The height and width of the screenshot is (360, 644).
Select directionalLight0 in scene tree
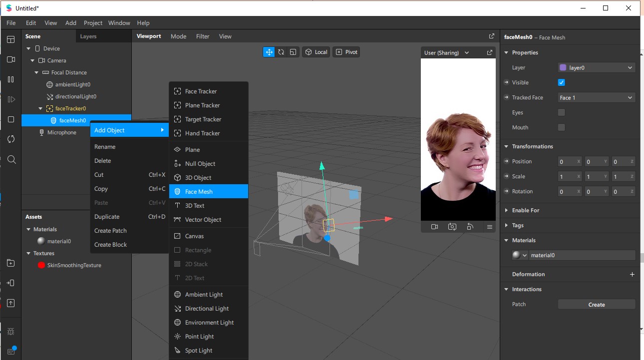[76, 96]
